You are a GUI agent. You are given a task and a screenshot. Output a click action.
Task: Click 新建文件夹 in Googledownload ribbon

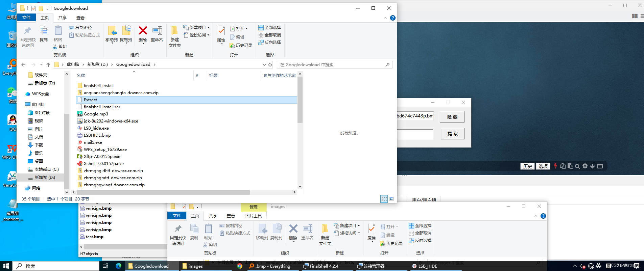175,36
